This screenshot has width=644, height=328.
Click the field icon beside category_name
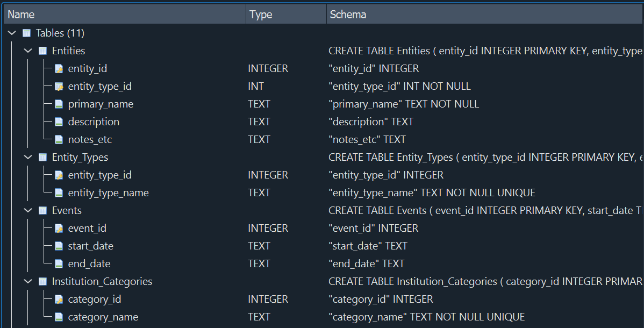tap(59, 317)
